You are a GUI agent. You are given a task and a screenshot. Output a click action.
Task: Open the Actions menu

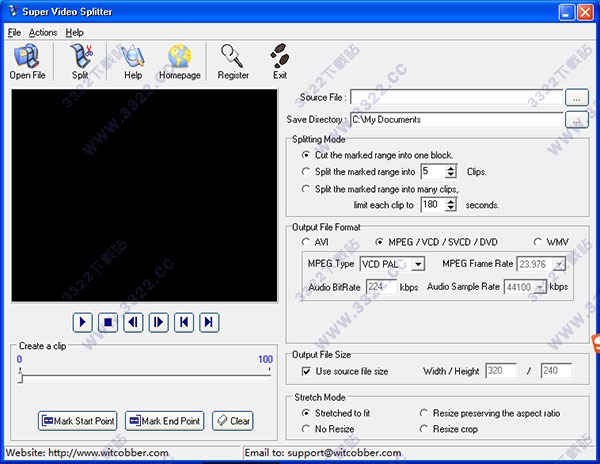pos(43,32)
